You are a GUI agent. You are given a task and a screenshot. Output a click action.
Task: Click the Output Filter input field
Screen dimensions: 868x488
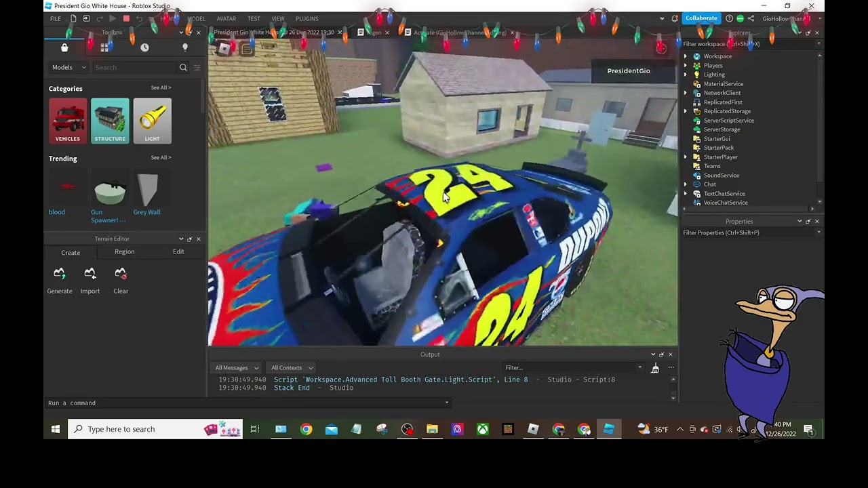(573, 367)
